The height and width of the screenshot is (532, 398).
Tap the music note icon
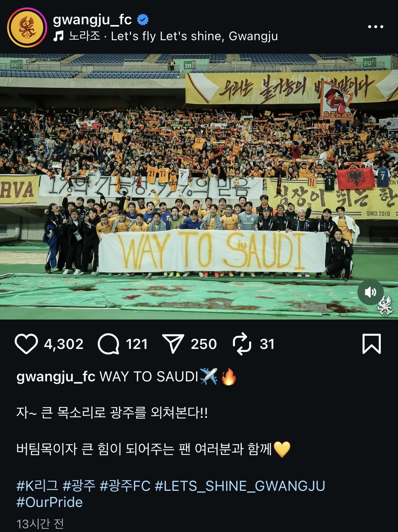pyautogui.click(x=58, y=36)
